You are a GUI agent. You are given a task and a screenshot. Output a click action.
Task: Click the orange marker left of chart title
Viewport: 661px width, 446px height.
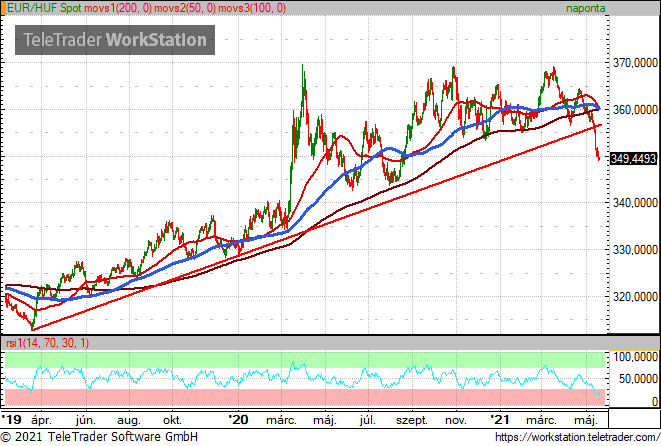click(3, 8)
